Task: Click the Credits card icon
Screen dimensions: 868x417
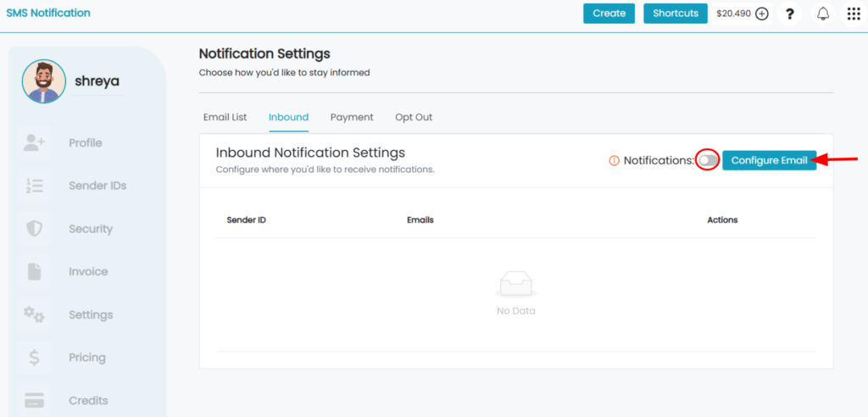Action: point(34,400)
